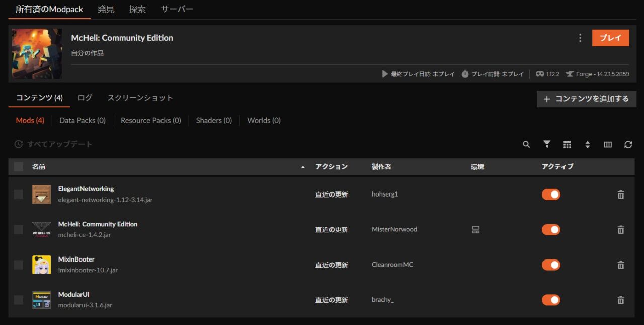Click trash icon for ModularUI
Image resolution: width=644 pixels, height=325 pixels.
point(620,300)
